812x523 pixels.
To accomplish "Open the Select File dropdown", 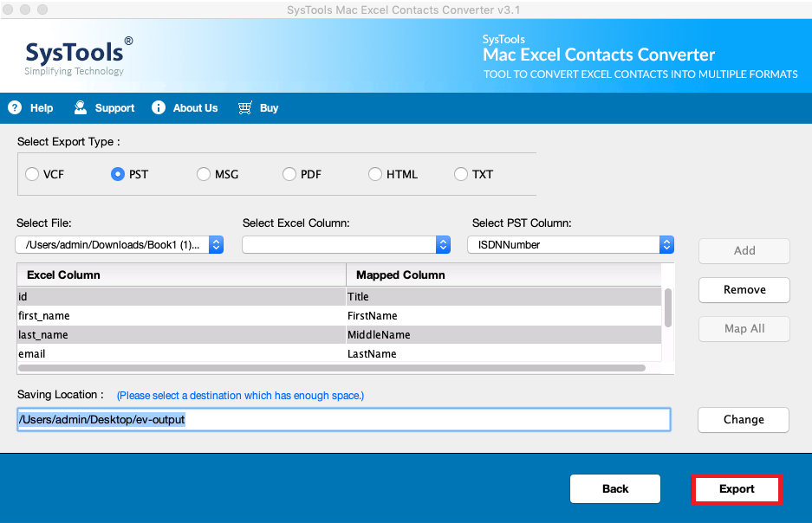I will pos(120,245).
